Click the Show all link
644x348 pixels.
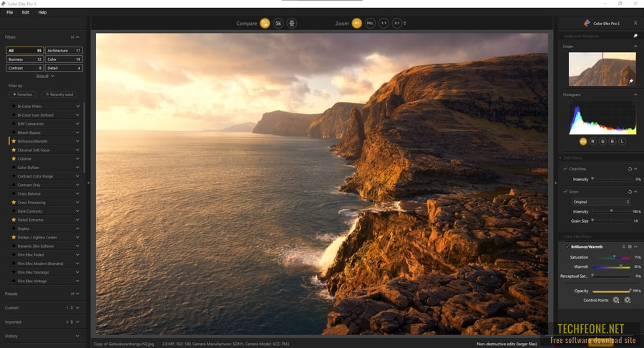42,76
